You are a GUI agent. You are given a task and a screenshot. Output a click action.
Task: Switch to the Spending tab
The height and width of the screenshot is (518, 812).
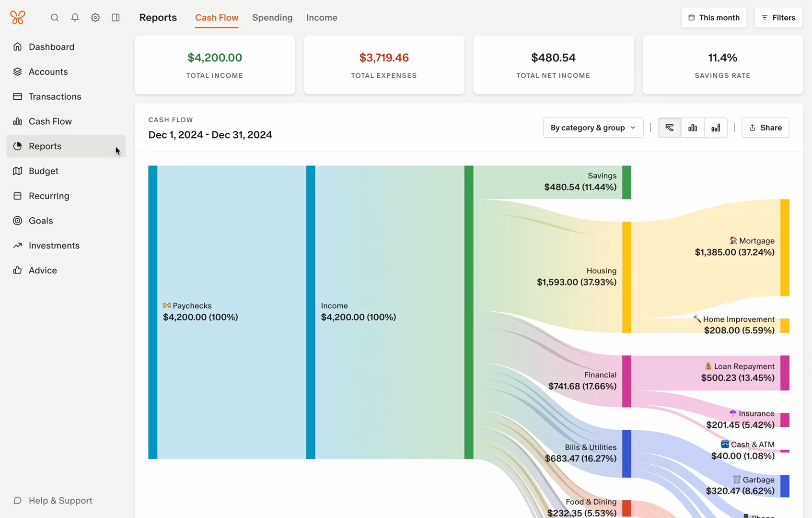point(272,18)
